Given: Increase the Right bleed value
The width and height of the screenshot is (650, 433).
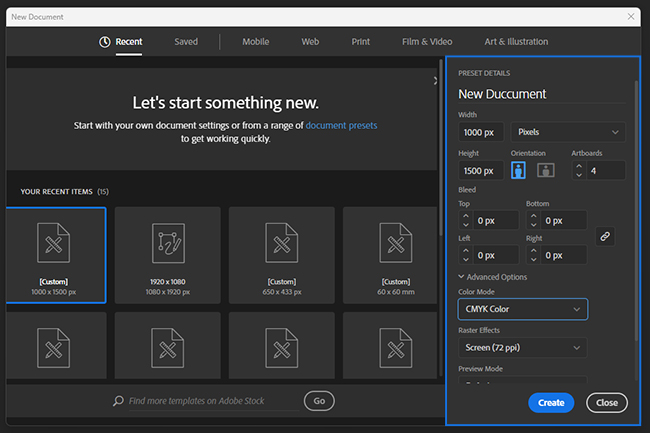Looking at the screenshot, I should point(534,251).
